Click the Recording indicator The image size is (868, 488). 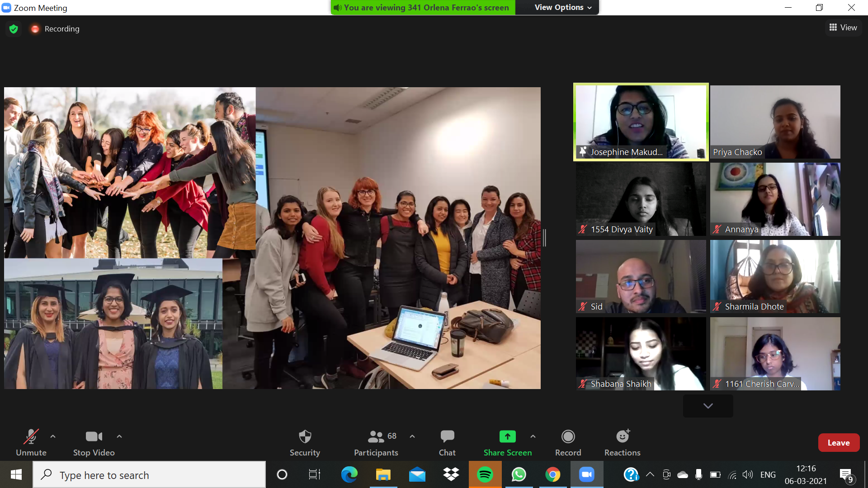pos(55,29)
